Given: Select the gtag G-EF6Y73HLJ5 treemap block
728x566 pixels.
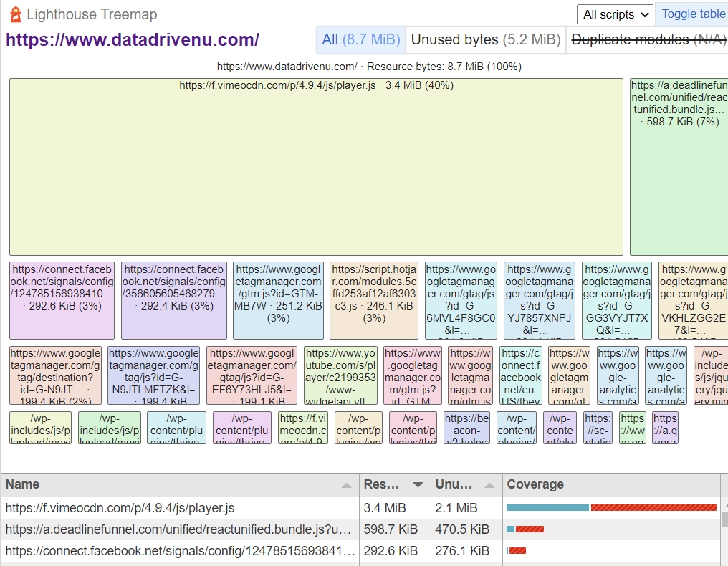Looking at the screenshot, I should click(x=252, y=375).
